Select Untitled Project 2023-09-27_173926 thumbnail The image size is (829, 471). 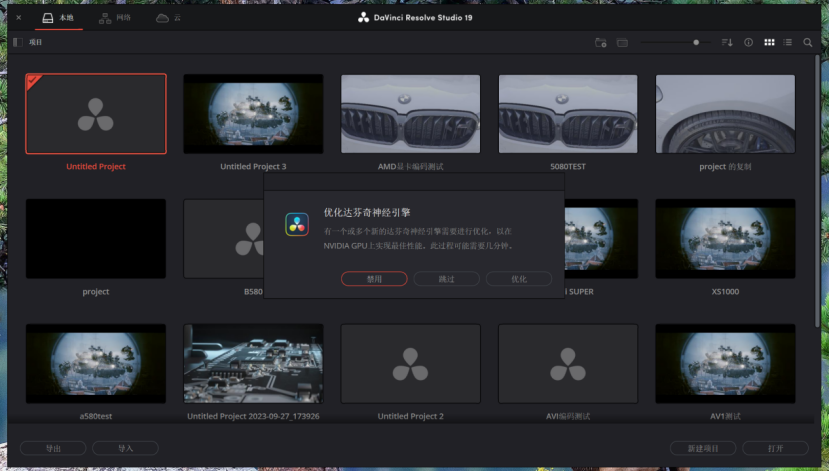pyautogui.click(x=253, y=364)
